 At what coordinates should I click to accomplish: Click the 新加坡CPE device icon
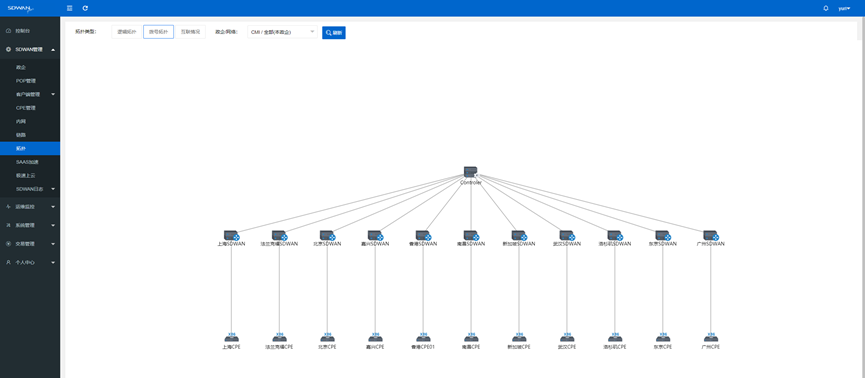519,338
